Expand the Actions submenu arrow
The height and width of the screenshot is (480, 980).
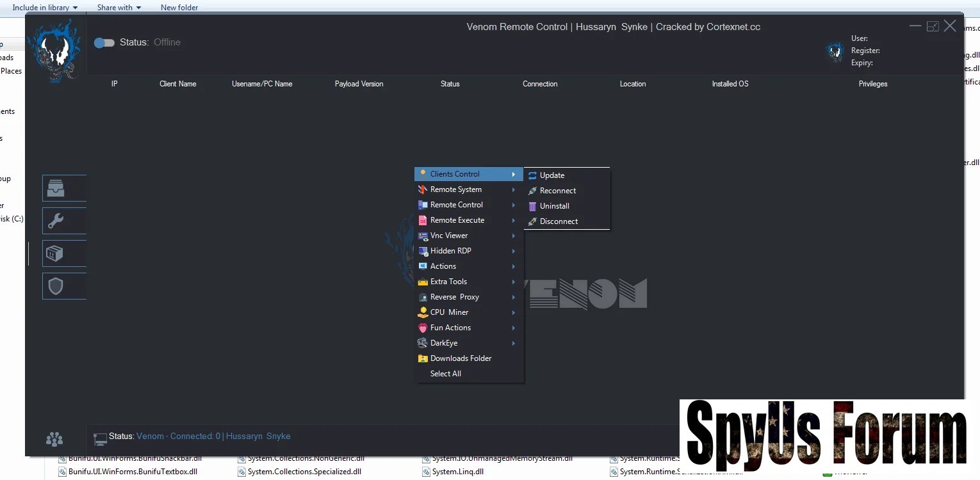tap(514, 266)
